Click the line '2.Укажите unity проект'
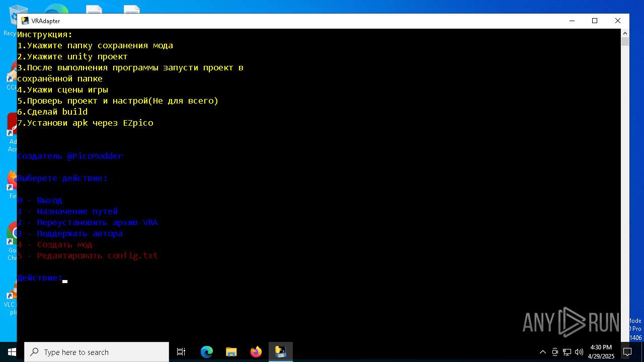This screenshot has width=644, height=362. tap(72, 56)
